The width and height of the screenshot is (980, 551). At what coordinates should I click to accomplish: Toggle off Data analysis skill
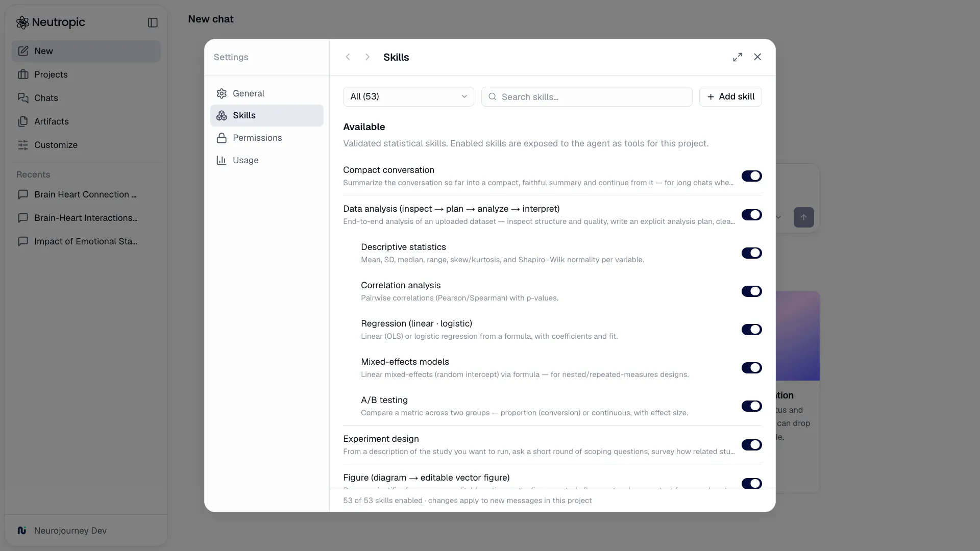752,215
